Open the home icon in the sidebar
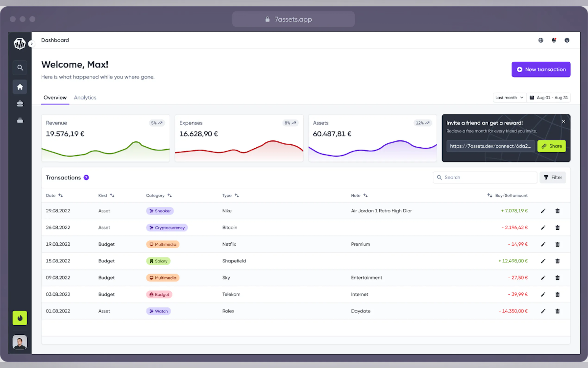This screenshot has width=588, height=368. coord(20,87)
